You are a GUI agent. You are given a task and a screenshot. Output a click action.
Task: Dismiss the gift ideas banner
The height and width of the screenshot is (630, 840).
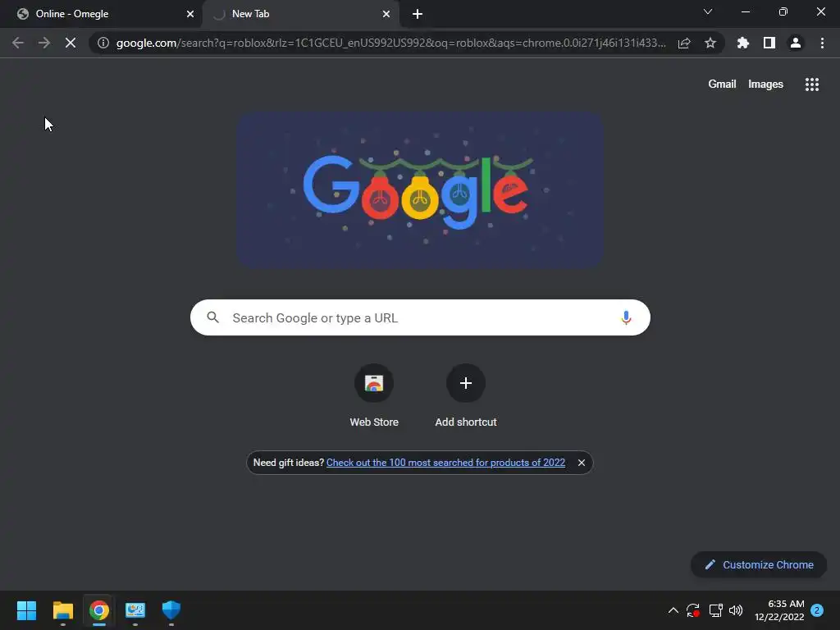click(x=582, y=463)
